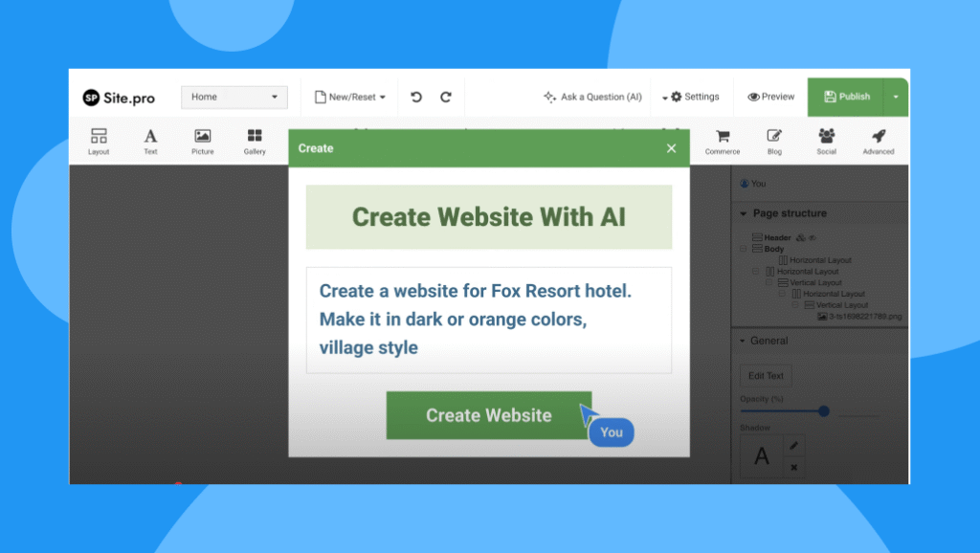Click the Edit Text button
The width and height of the screenshot is (980, 553).
click(766, 376)
